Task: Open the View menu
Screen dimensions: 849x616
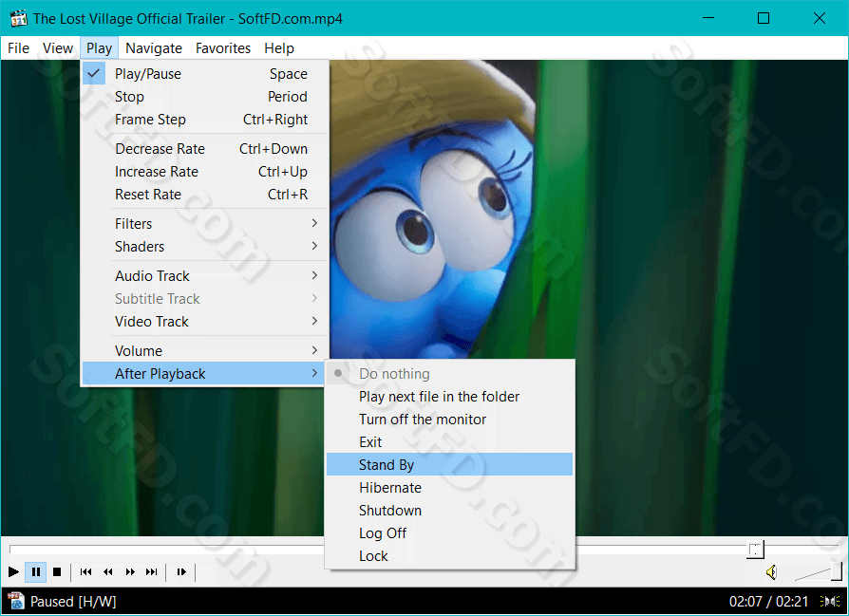Action: (57, 48)
